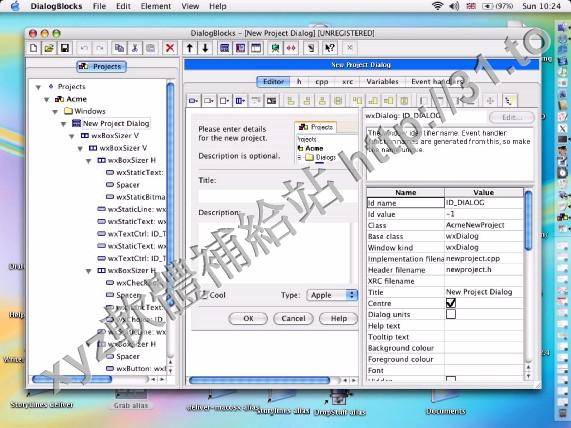Collapse the Acme project node
This screenshot has width=571, height=428.
click(x=47, y=99)
